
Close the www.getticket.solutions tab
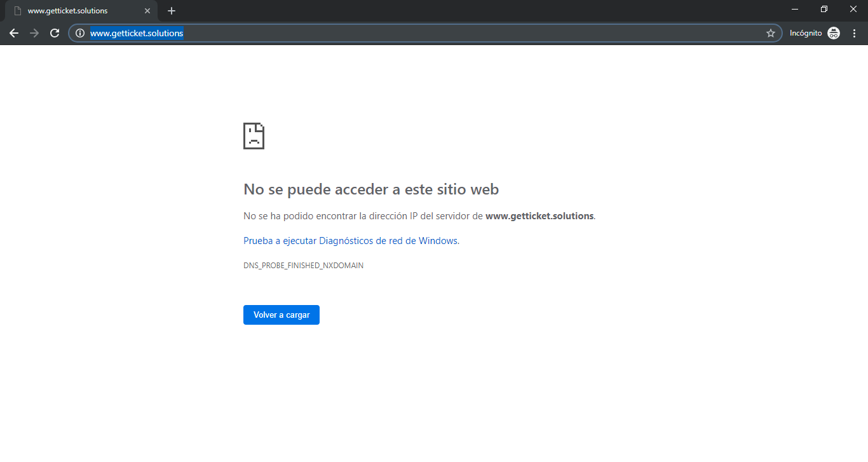click(147, 11)
